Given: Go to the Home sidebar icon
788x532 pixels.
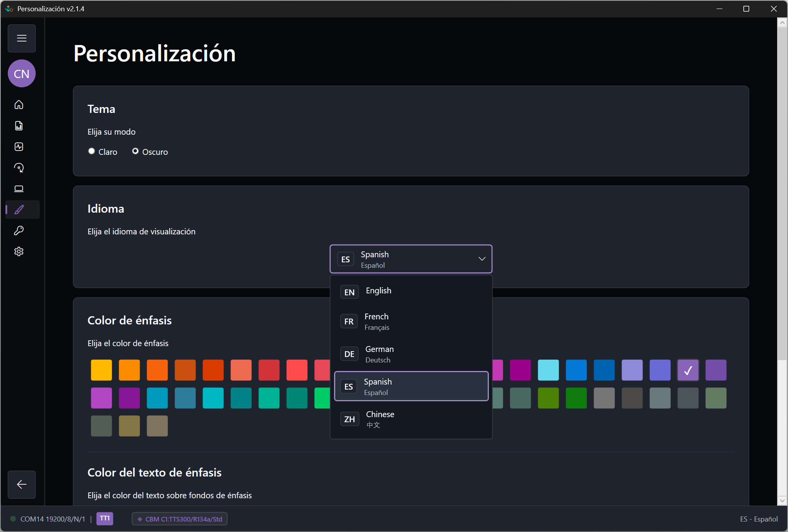Looking at the screenshot, I should 19,105.
